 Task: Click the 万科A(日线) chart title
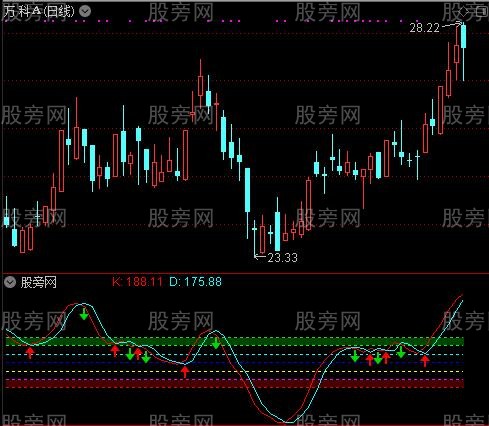click(39, 12)
